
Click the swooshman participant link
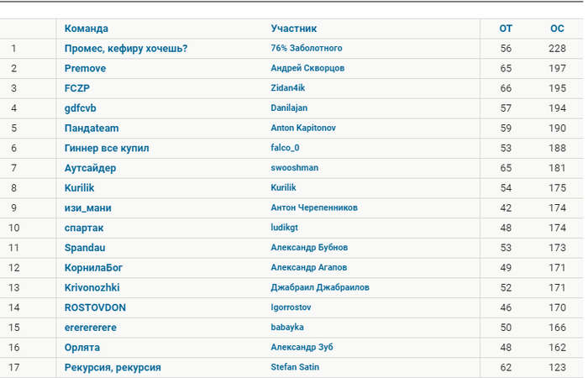pyautogui.click(x=294, y=168)
